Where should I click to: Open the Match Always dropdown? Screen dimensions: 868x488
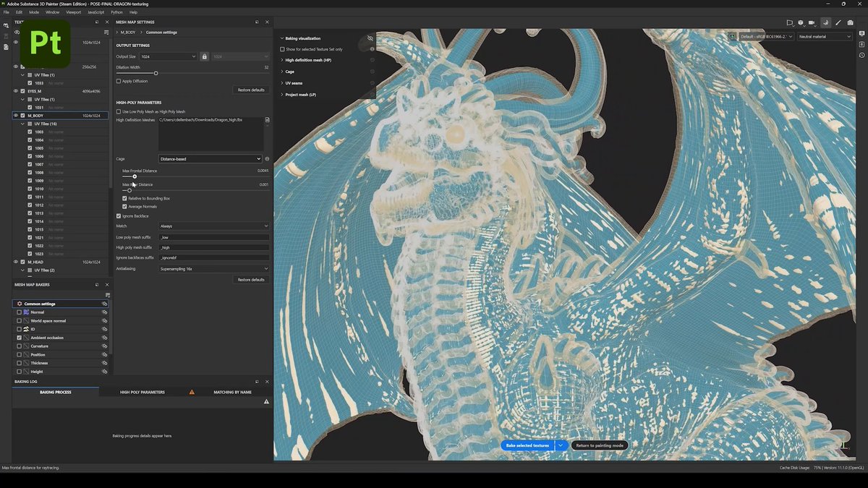point(213,226)
